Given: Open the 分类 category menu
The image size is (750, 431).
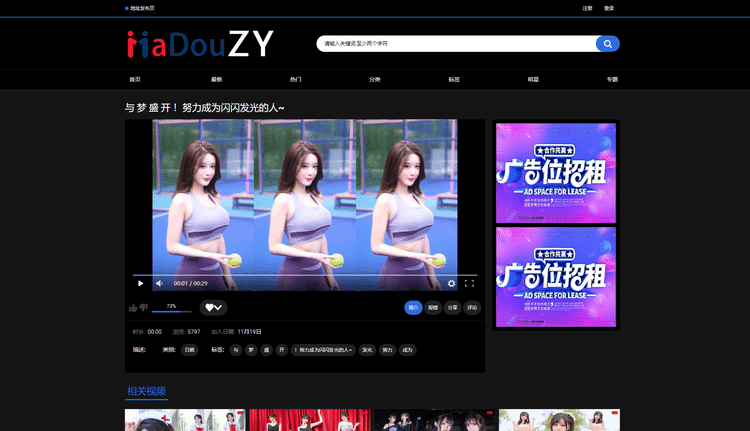Looking at the screenshot, I should click(374, 79).
